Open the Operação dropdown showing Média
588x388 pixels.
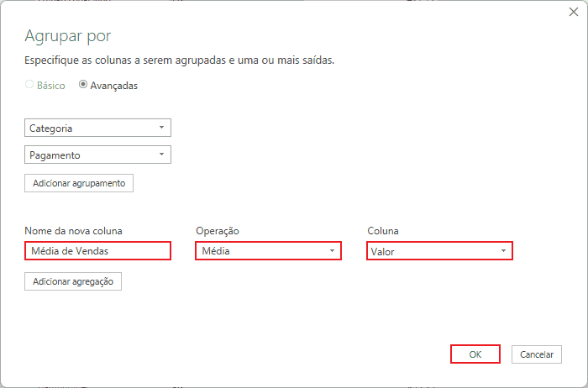pos(268,251)
